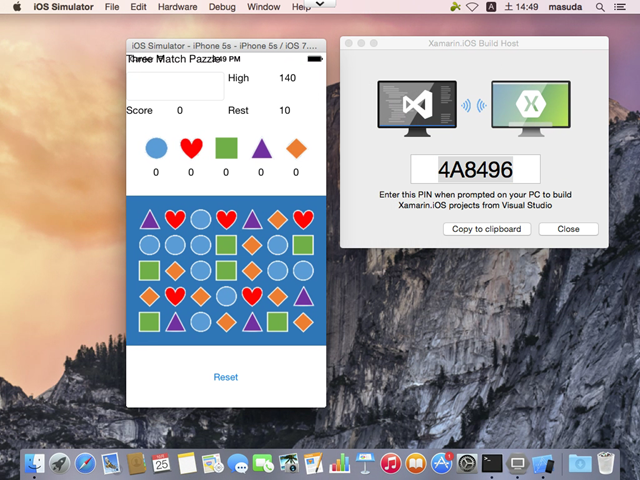Click the Visual Studio monitor image

[x=417, y=107]
